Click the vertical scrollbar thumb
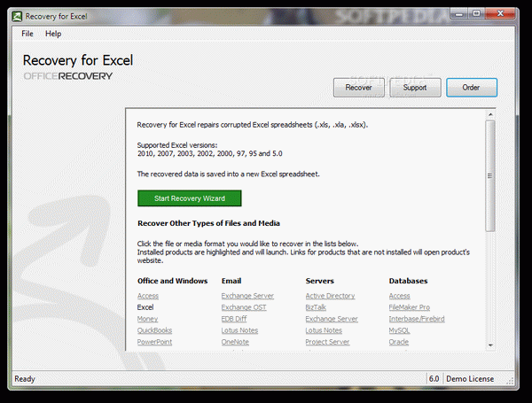 pos(490,176)
